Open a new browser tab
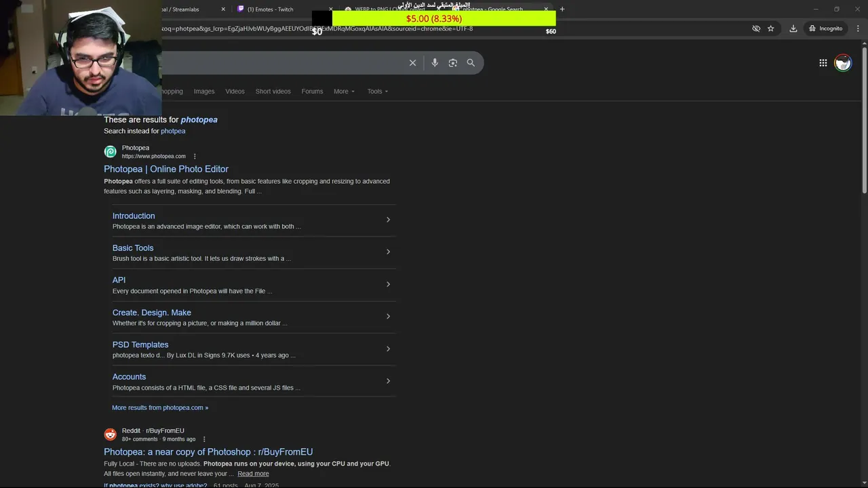 pyautogui.click(x=562, y=9)
